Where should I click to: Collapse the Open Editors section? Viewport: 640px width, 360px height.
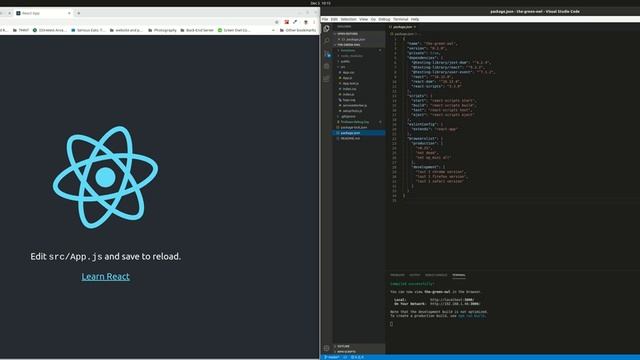(x=359, y=34)
